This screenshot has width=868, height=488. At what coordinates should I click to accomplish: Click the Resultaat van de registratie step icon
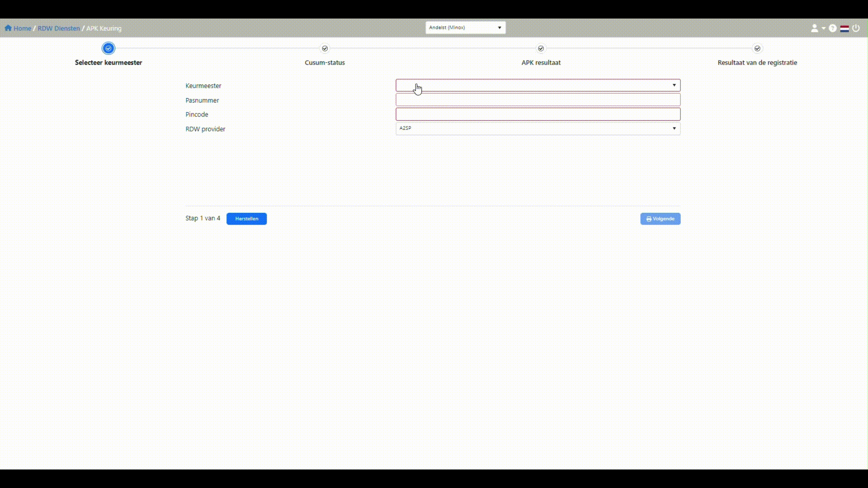[x=757, y=48]
